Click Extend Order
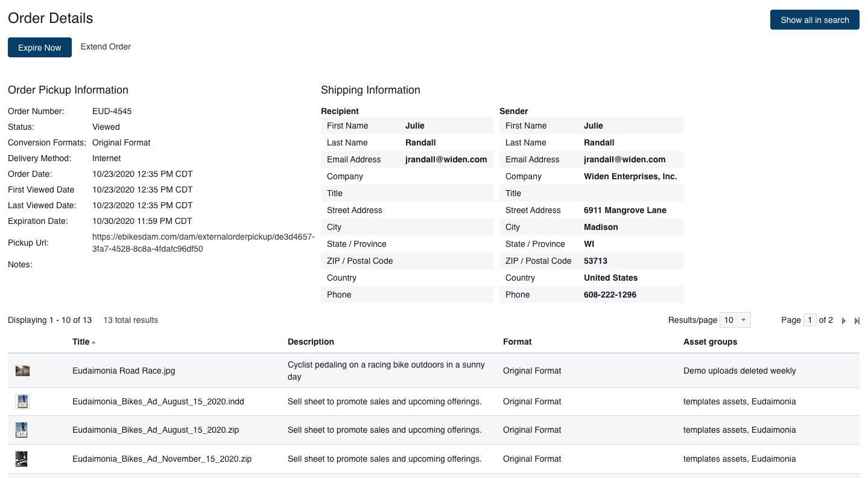 click(106, 46)
